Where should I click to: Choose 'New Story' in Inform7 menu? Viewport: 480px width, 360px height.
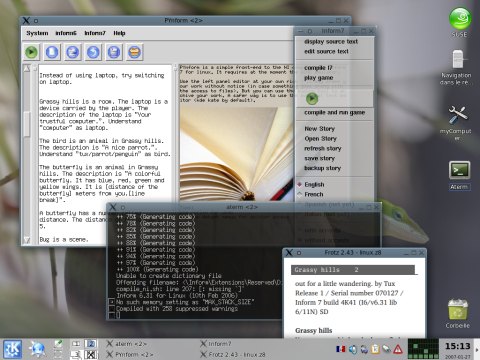[319, 129]
